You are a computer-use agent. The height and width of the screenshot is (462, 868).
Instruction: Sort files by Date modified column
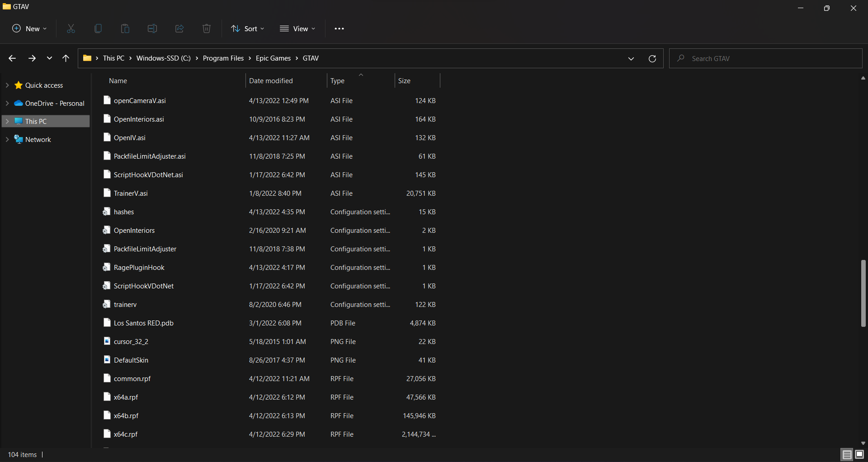tap(271, 81)
